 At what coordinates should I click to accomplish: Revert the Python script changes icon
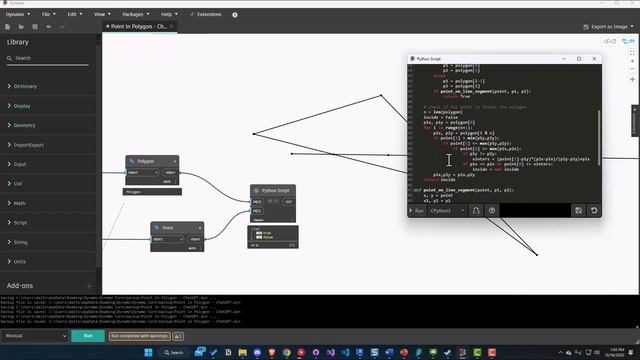coord(594,211)
